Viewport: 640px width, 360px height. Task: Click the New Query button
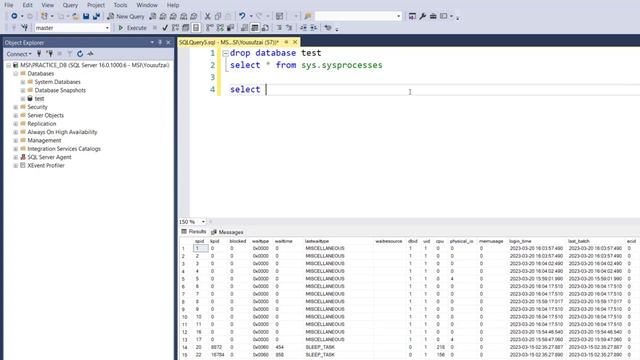(x=126, y=16)
